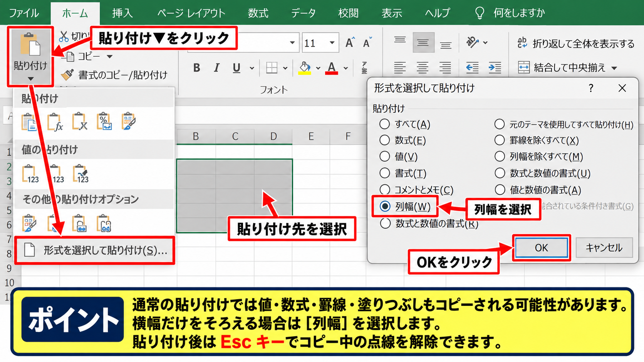Open the font name dropdown arrow
This screenshot has width=644, height=362.
pos(292,43)
